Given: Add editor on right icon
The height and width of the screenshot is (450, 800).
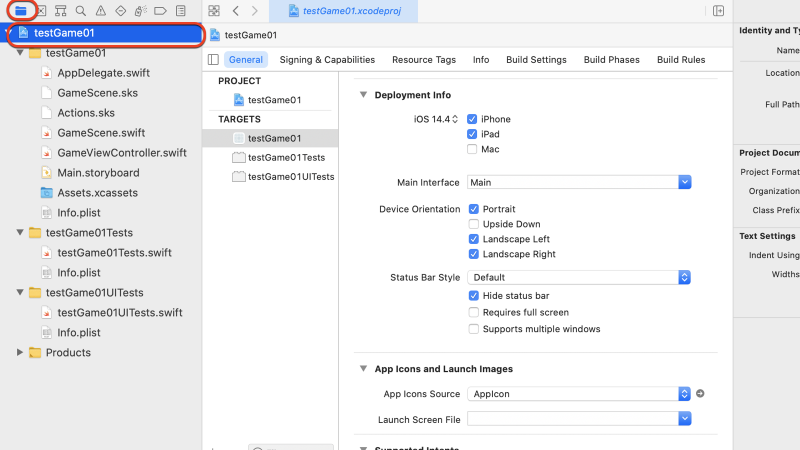Looking at the screenshot, I should tap(718, 11).
